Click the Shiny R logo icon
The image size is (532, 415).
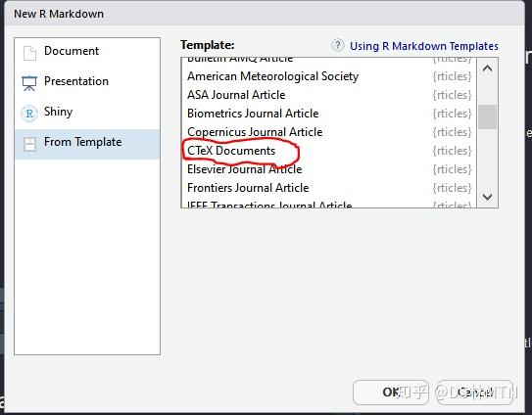click(x=29, y=114)
